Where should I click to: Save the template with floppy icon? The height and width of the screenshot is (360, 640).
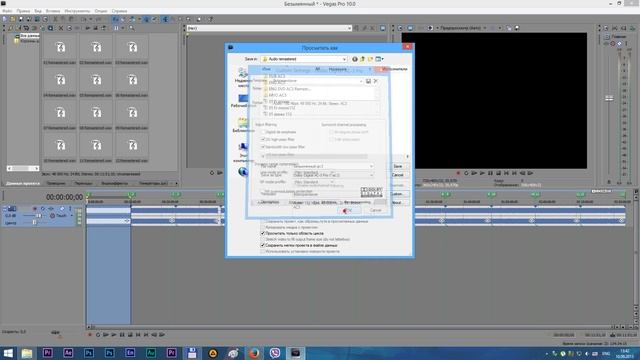click(368, 81)
